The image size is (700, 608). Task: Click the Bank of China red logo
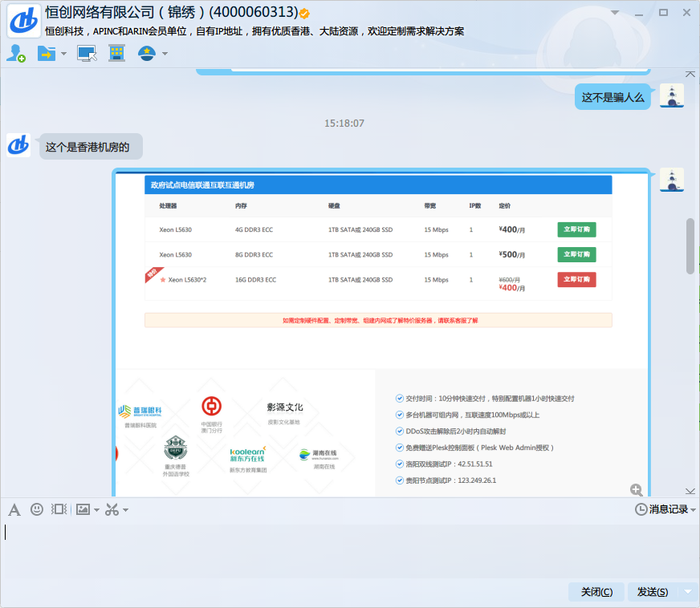pyautogui.click(x=212, y=406)
